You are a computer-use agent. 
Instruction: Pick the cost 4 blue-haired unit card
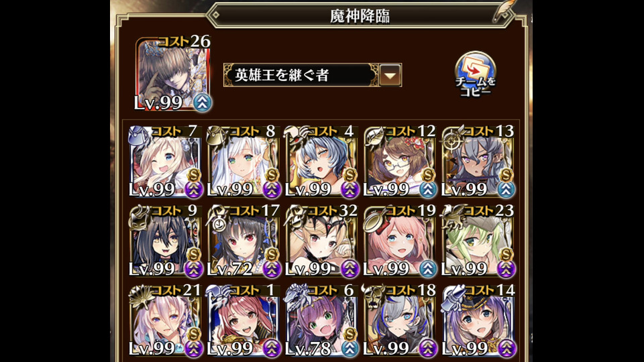[321, 162]
